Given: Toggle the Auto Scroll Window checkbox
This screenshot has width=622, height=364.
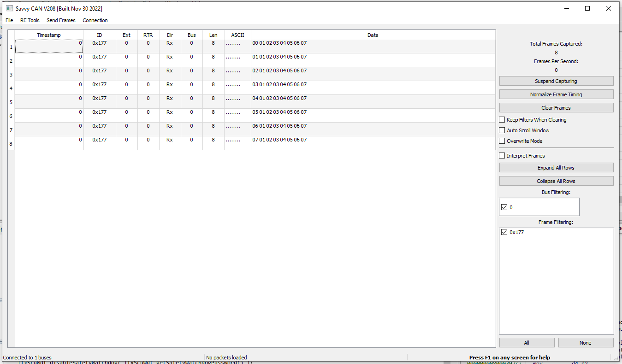Looking at the screenshot, I should coord(503,130).
